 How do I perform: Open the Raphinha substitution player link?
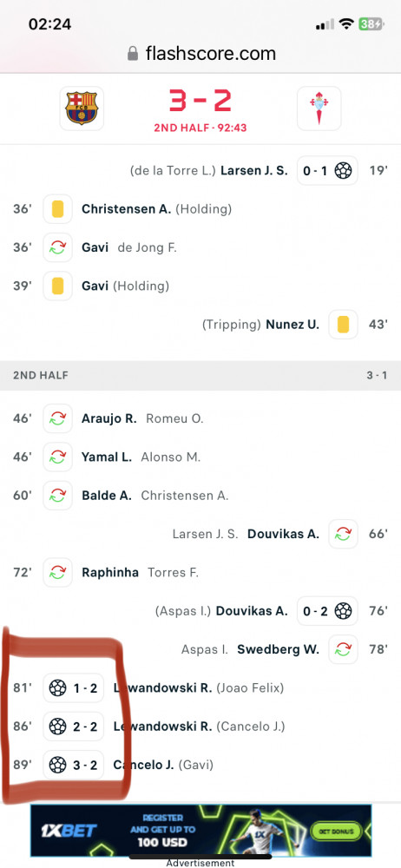[x=110, y=572]
